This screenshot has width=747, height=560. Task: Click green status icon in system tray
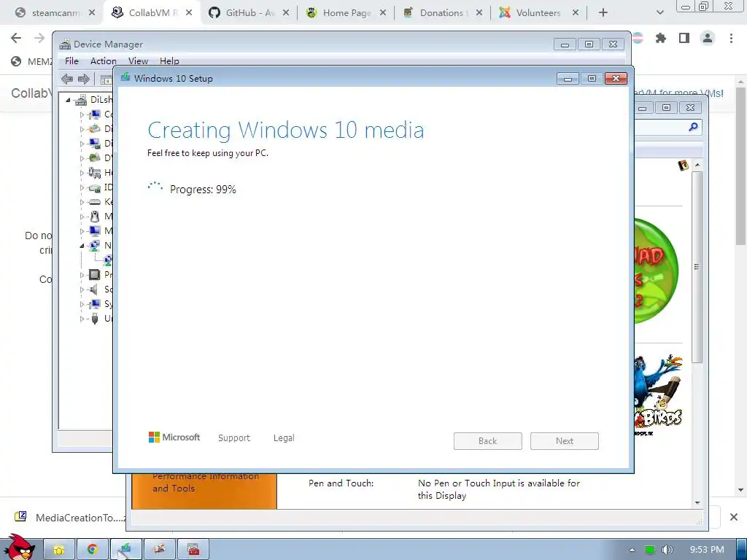click(x=650, y=550)
